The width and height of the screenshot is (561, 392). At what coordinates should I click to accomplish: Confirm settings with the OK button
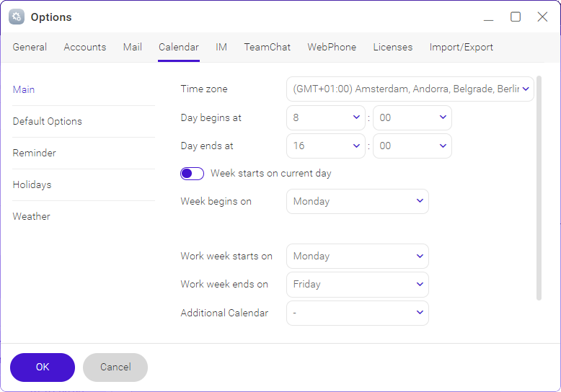click(x=43, y=367)
